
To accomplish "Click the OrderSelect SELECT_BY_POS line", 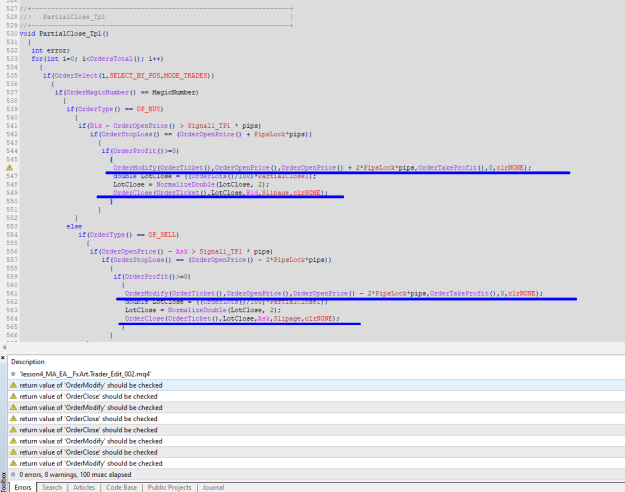I will coord(128,75).
